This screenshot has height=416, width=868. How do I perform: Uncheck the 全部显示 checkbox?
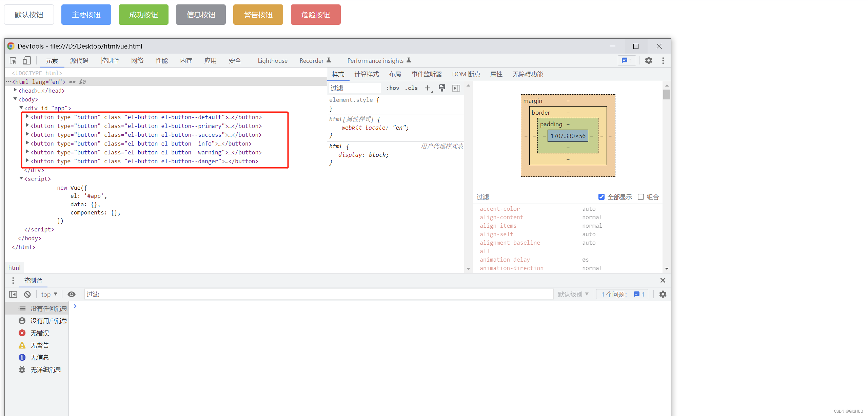click(601, 197)
